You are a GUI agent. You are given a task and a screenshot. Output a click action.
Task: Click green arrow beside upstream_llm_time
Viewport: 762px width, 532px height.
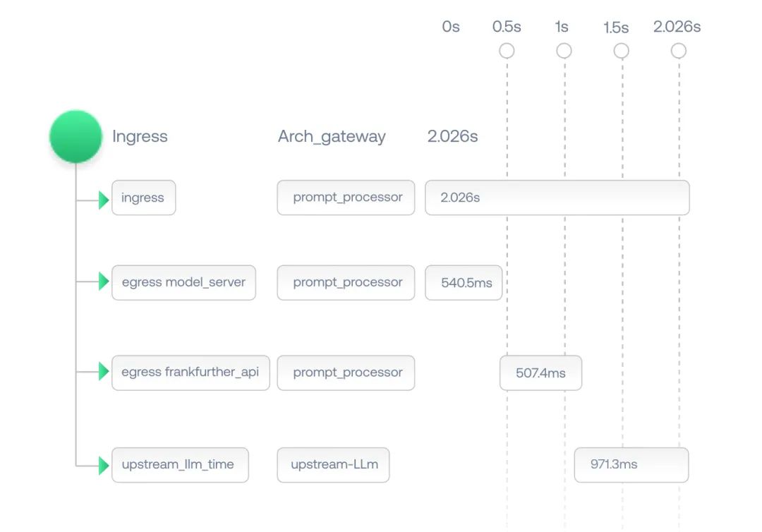click(x=104, y=466)
